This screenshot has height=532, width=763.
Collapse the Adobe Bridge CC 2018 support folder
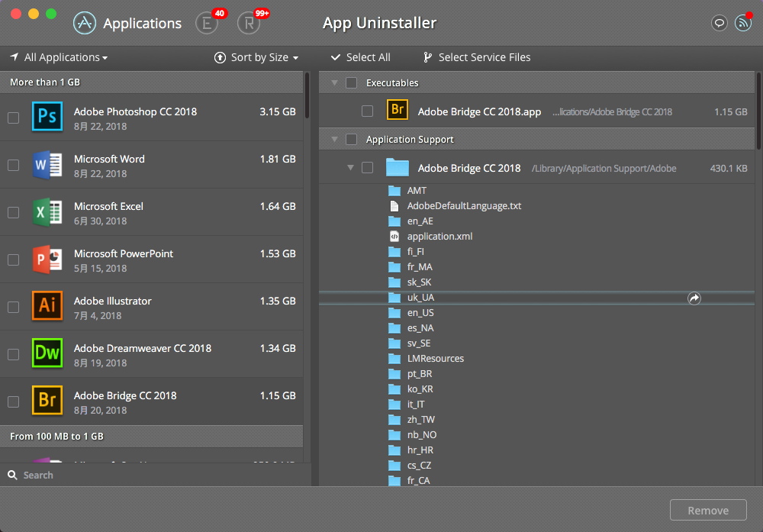click(x=350, y=168)
